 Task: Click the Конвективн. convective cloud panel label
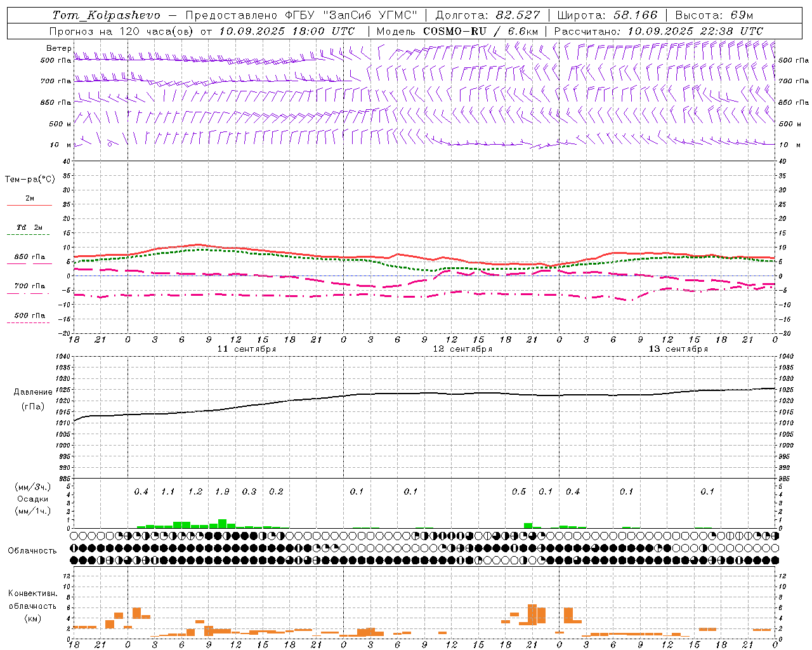point(32,594)
